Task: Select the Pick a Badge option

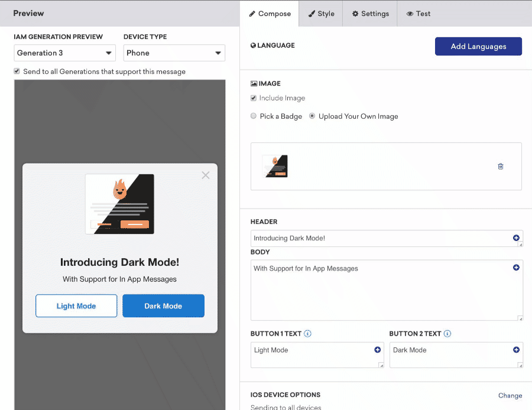Action: (x=254, y=116)
